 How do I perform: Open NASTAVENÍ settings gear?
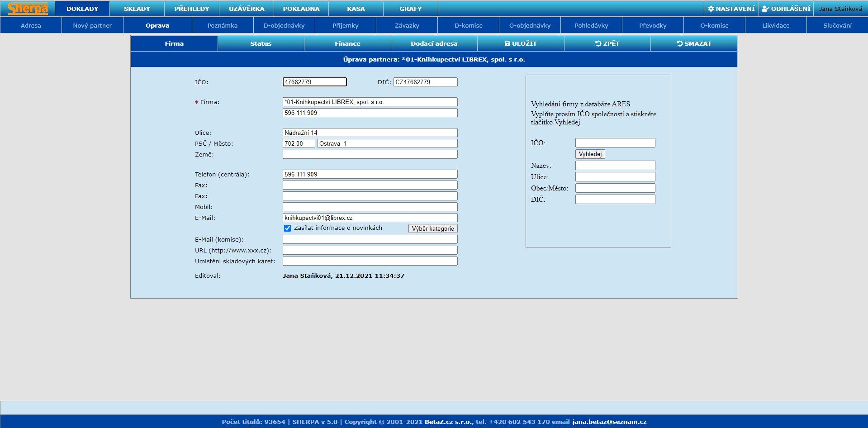[x=731, y=9]
